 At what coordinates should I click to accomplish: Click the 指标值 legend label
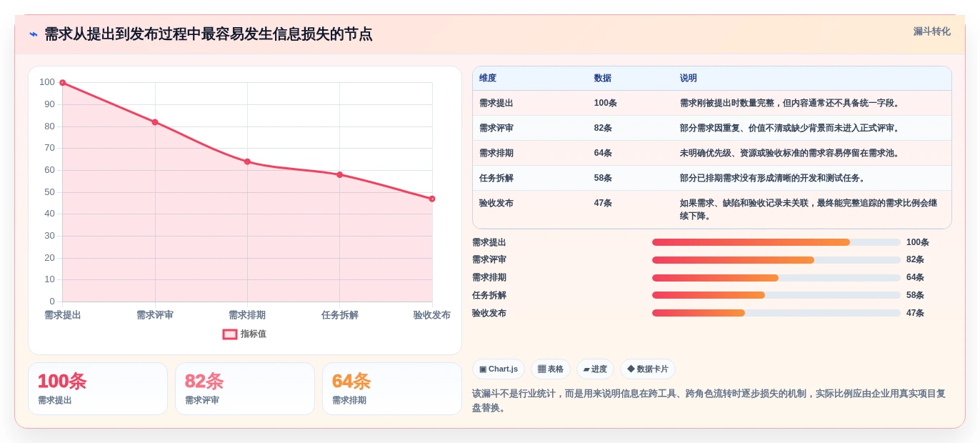coord(254,334)
